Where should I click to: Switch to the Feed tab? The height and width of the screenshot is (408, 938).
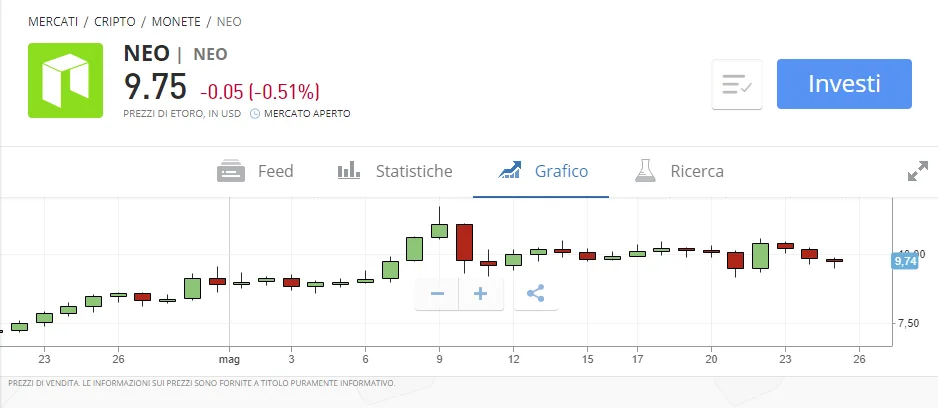pyautogui.click(x=255, y=172)
